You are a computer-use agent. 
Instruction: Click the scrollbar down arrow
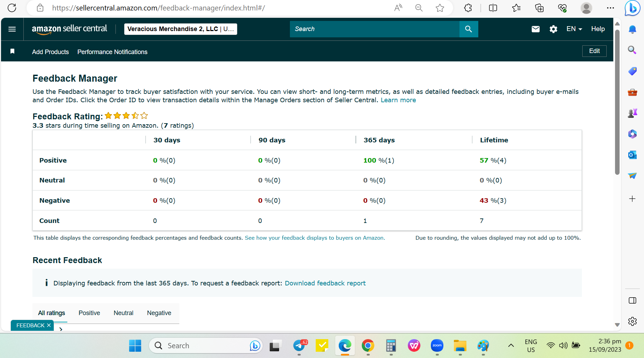(x=617, y=325)
